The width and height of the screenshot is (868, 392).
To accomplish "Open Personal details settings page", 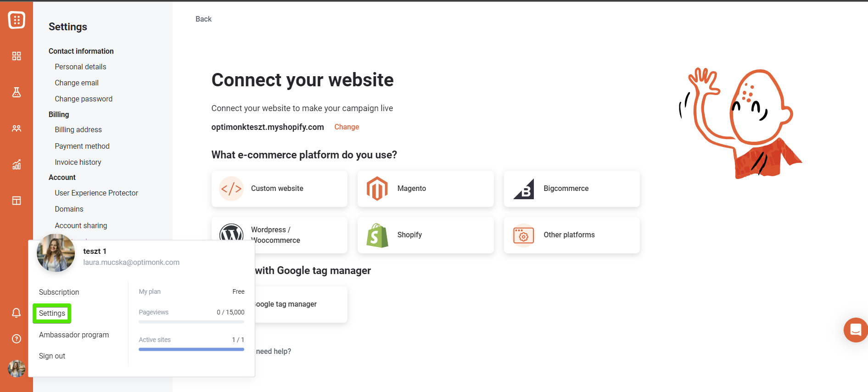I will click(80, 67).
